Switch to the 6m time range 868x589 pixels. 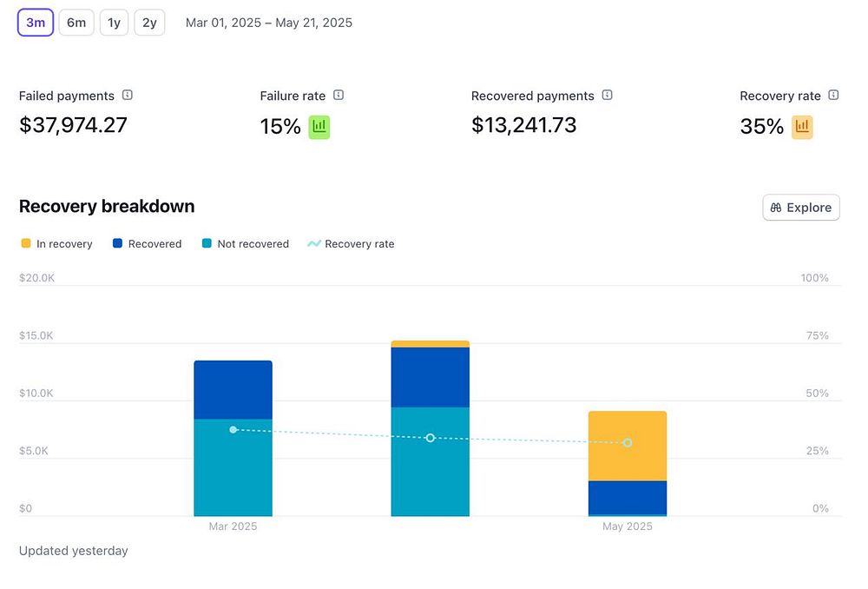(76, 23)
